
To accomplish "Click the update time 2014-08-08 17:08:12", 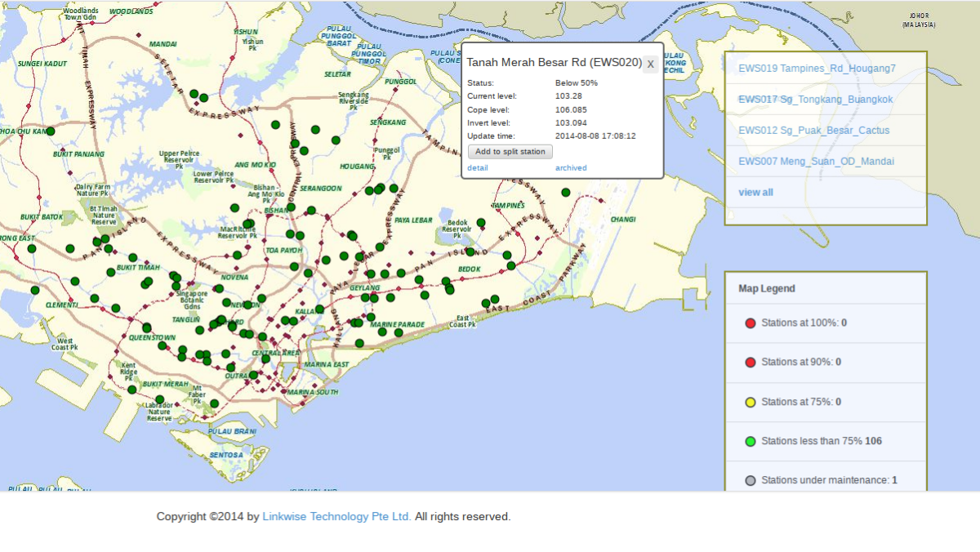I will [x=595, y=136].
